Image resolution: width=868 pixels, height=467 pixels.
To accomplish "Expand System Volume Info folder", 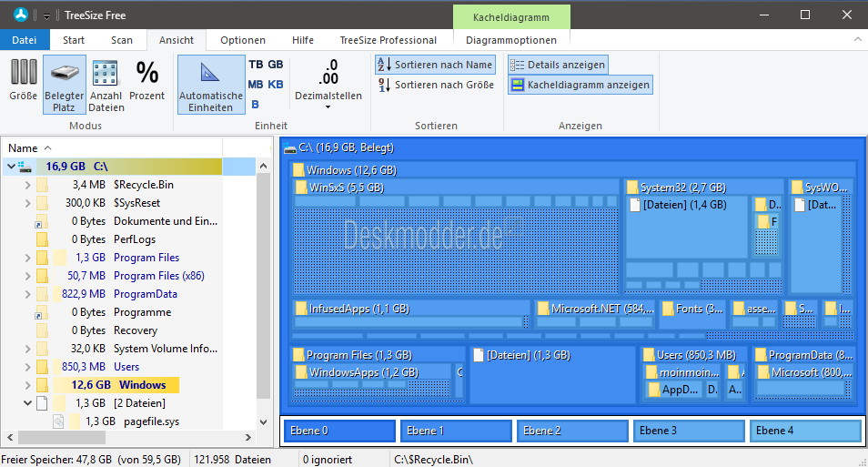I will pyautogui.click(x=27, y=349).
